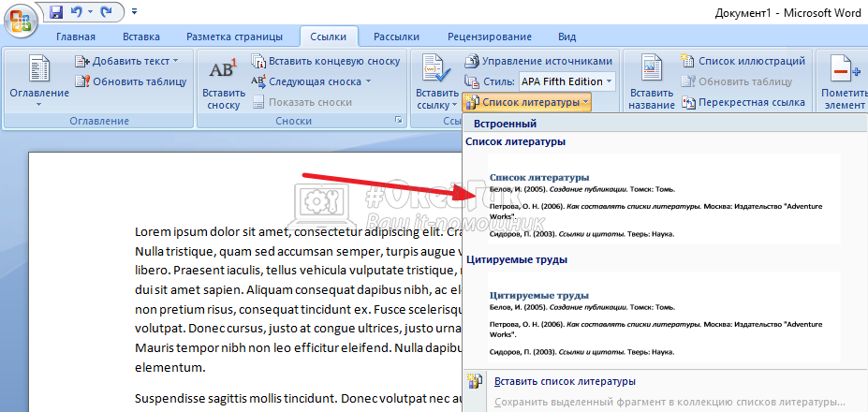
Task: Select the Цитируемые труды gallery preview
Action: coord(663,320)
